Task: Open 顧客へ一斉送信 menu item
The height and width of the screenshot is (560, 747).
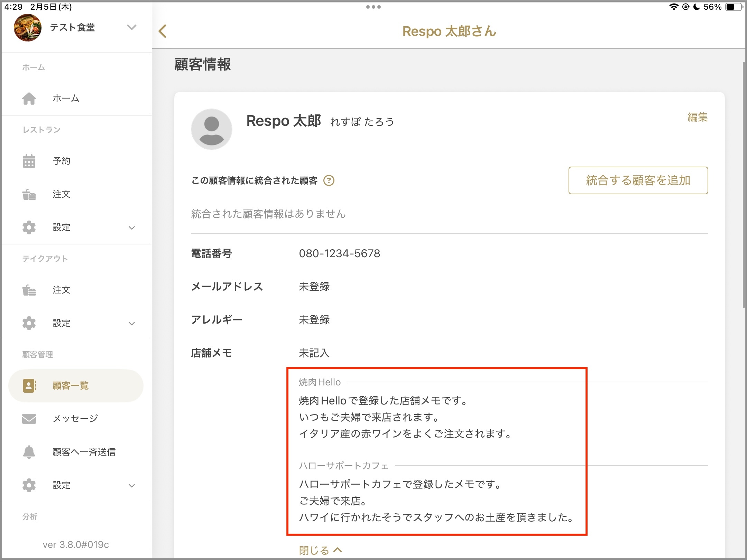Action: point(84,452)
